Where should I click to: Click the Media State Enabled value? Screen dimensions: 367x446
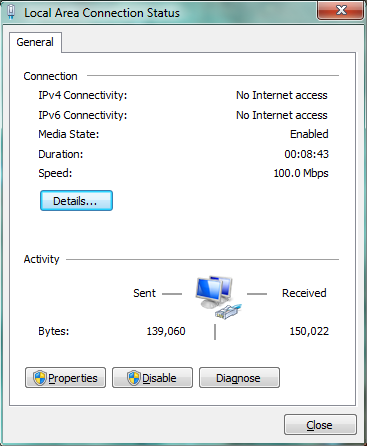[x=309, y=134]
